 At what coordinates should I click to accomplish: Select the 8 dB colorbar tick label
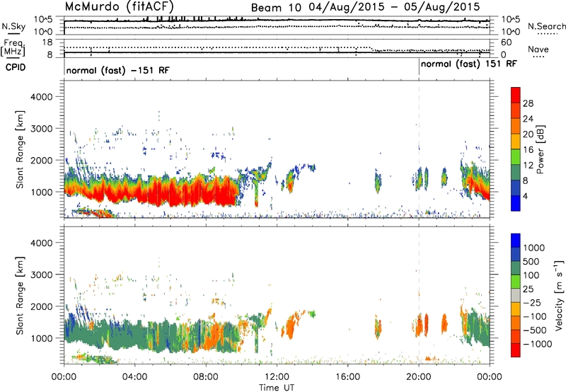(525, 180)
